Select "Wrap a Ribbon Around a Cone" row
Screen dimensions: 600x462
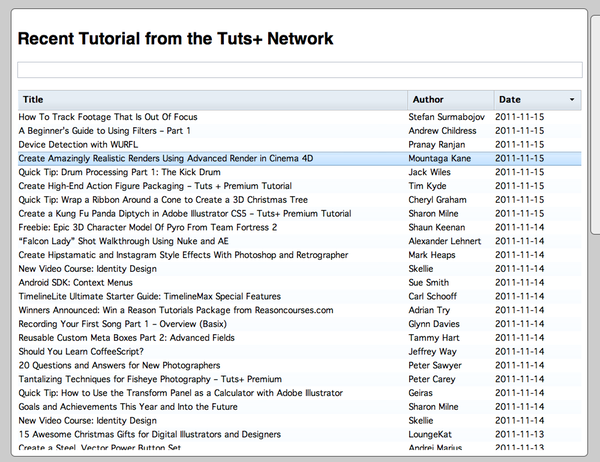[x=300, y=200]
